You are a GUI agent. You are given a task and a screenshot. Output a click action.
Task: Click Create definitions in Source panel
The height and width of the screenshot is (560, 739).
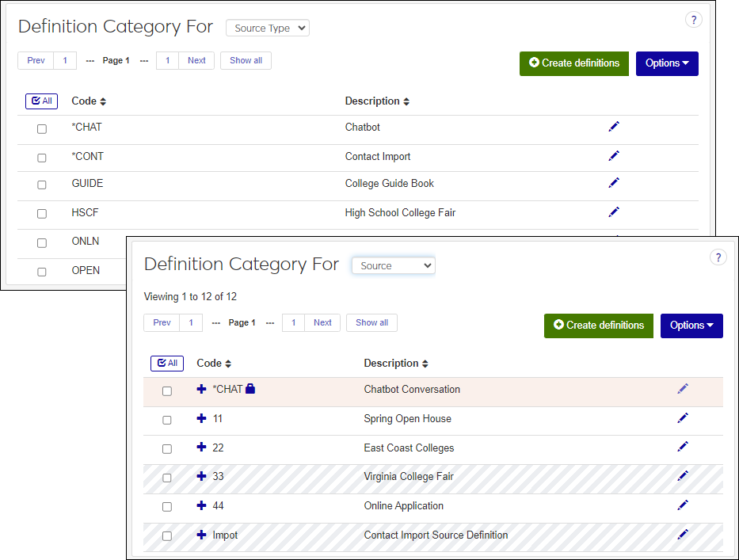pos(598,325)
